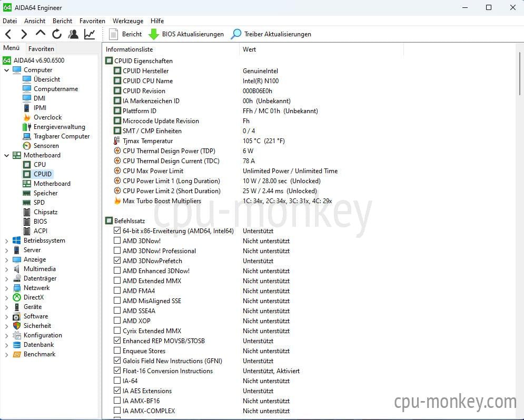Open the user profile toolbar icon
The width and height of the screenshot is (524, 420).
point(73,34)
